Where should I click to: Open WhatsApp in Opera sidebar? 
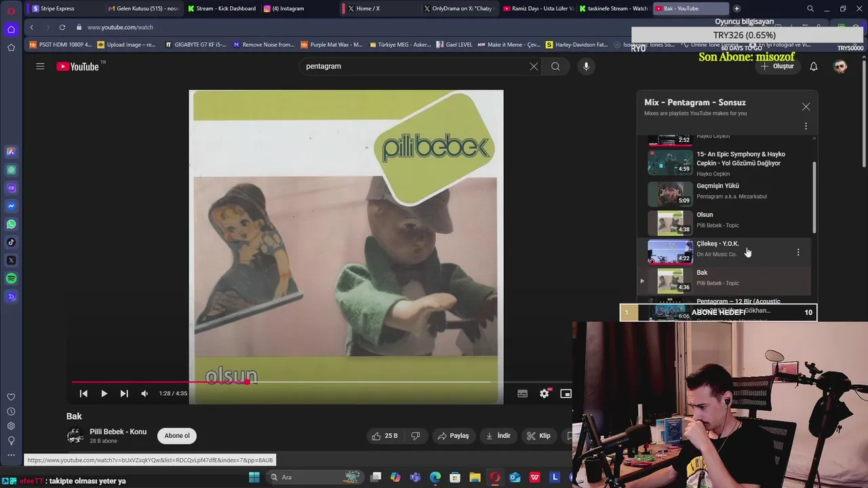(x=11, y=224)
